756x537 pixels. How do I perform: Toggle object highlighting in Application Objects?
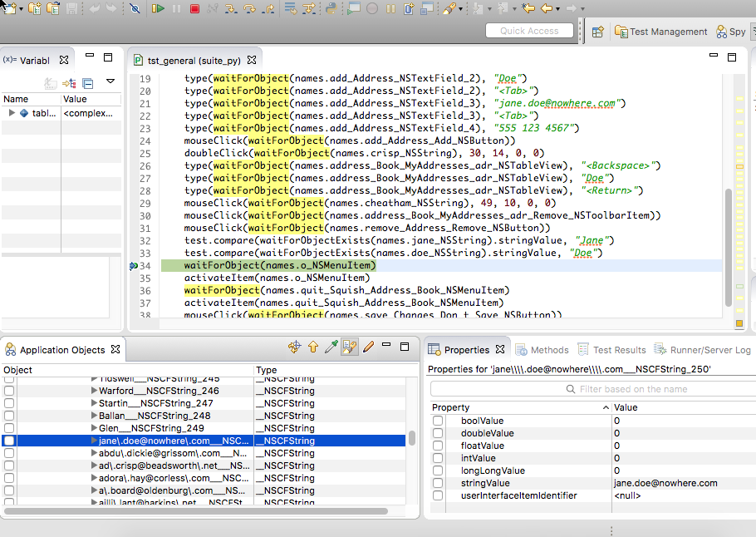[350, 347]
